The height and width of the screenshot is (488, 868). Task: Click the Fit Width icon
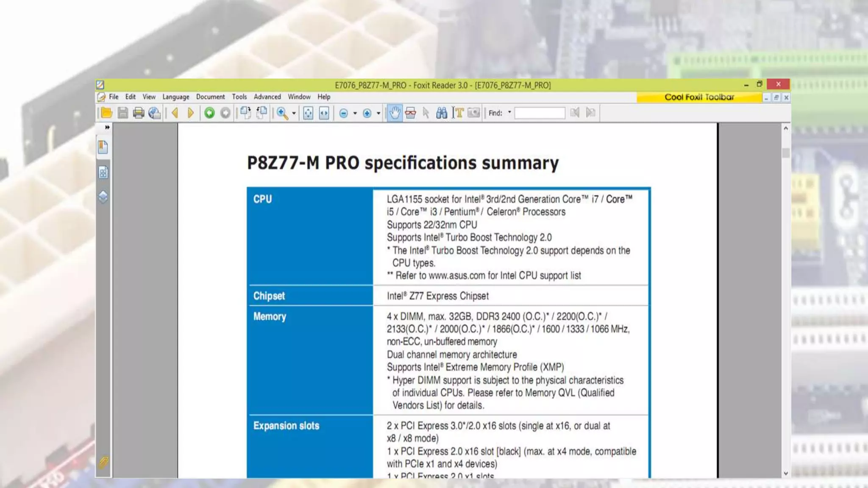324,113
